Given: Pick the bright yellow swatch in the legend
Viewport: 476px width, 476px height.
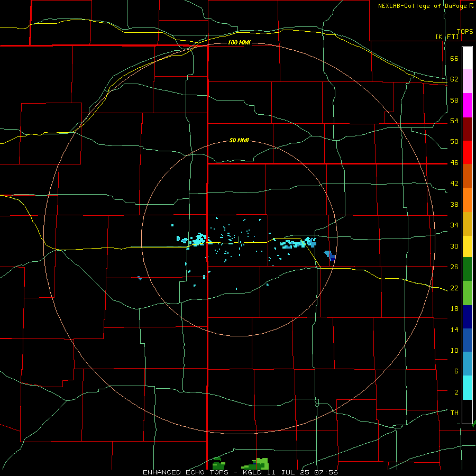Looking at the screenshot, I should pos(467,246).
